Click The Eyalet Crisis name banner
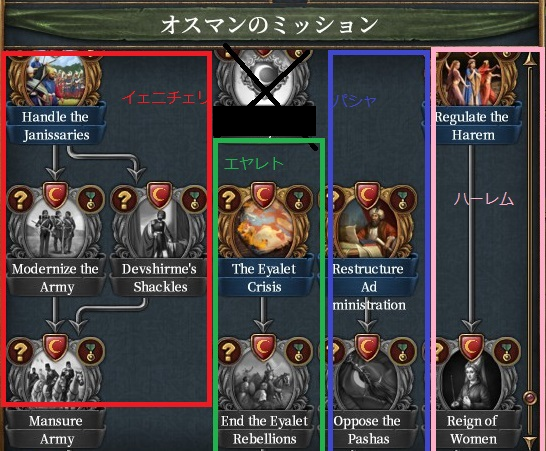This screenshot has width=546, height=451. coord(264,278)
